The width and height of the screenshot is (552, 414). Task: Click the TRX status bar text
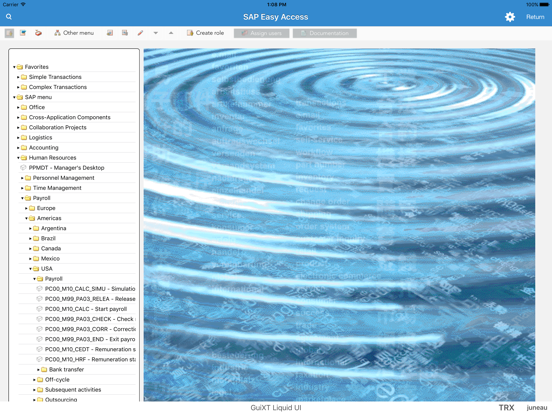(506, 408)
